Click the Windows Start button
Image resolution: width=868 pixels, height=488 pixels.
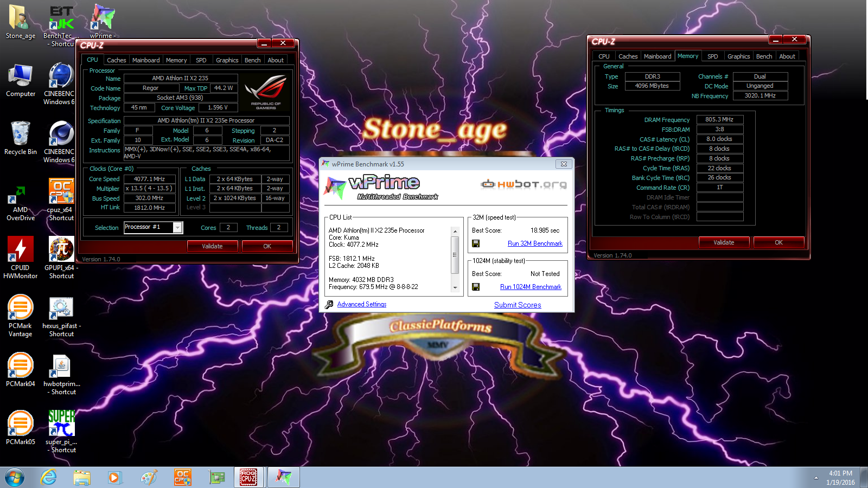(15, 478)
